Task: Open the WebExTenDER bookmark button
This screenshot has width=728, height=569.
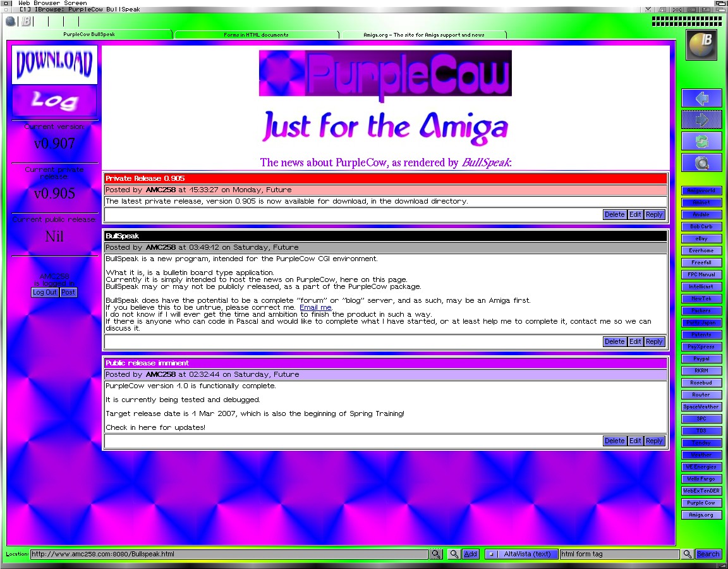Action: click(701, 491)
